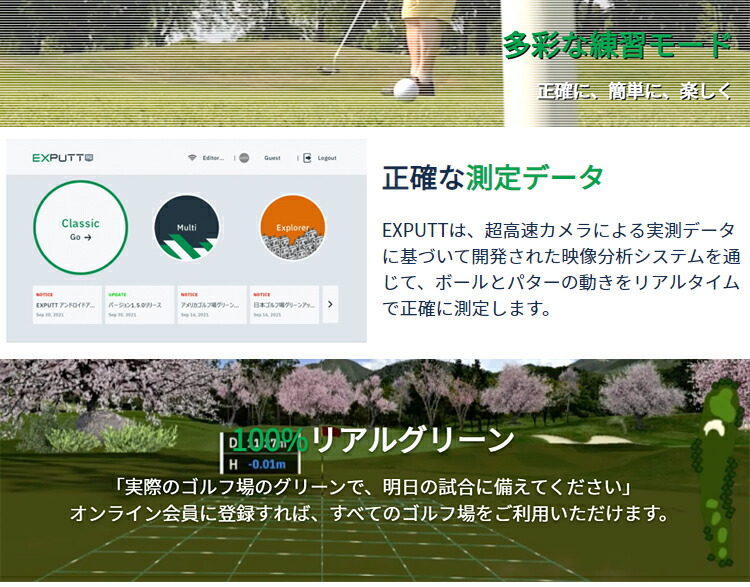750x587 pixels.
Task: Click the 「実際のゴルフ場のグリーンで quote line
Action: coord(373,487)
